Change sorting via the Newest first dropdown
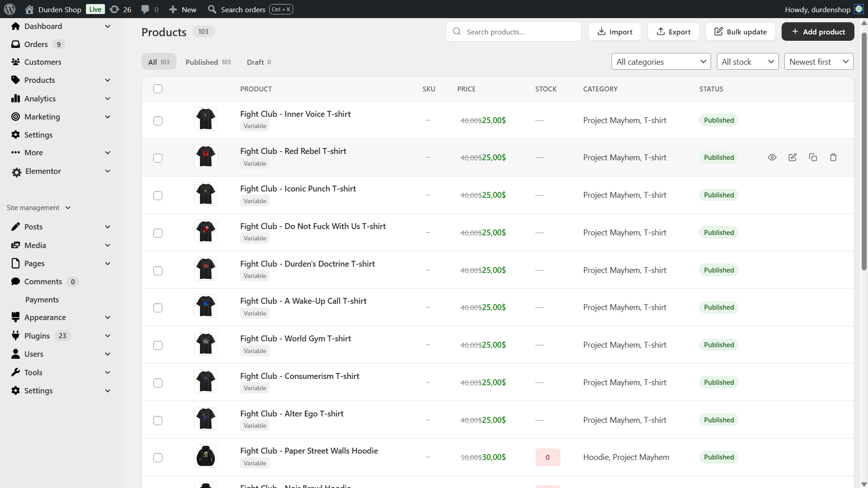 [818, 61]
